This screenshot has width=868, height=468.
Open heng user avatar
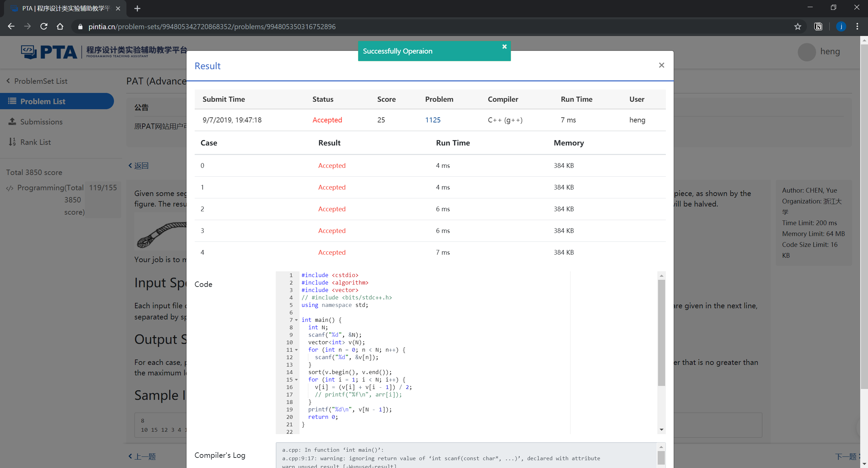807,52
